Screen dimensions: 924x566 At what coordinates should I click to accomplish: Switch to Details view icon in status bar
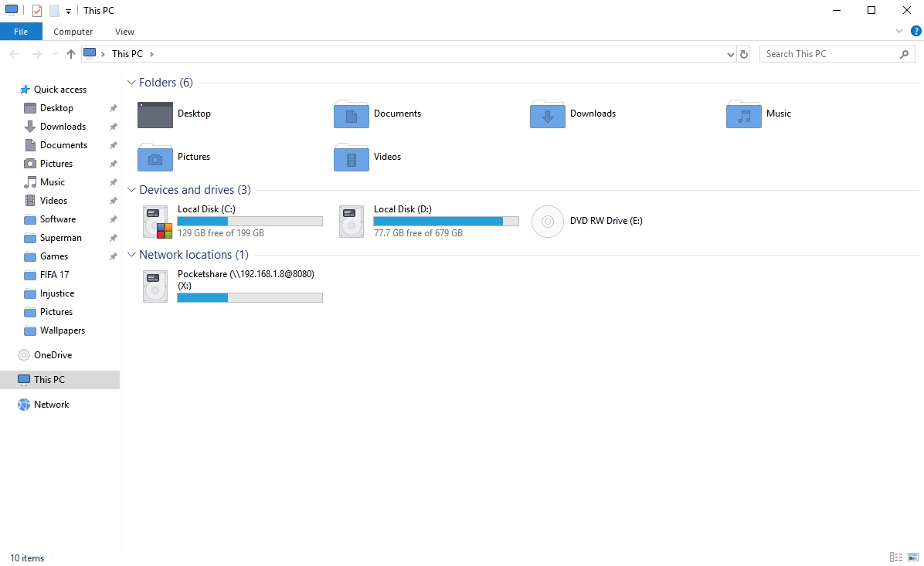click(x=895, y=558)
